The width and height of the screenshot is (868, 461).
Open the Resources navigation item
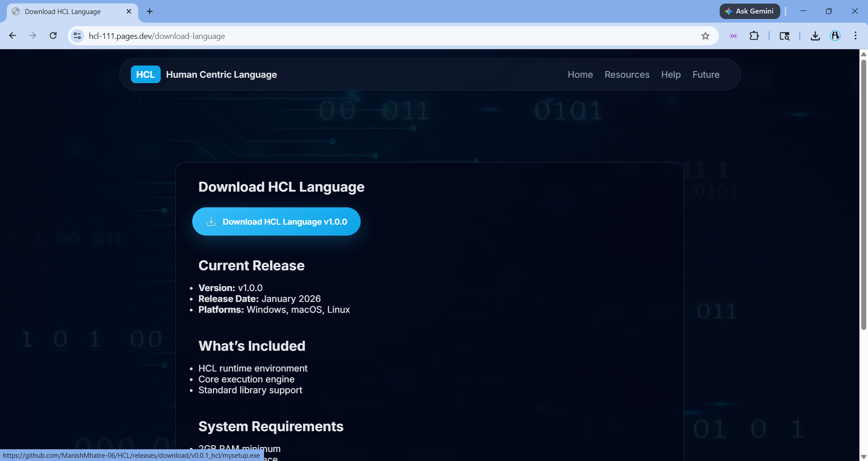click(627, 75)
